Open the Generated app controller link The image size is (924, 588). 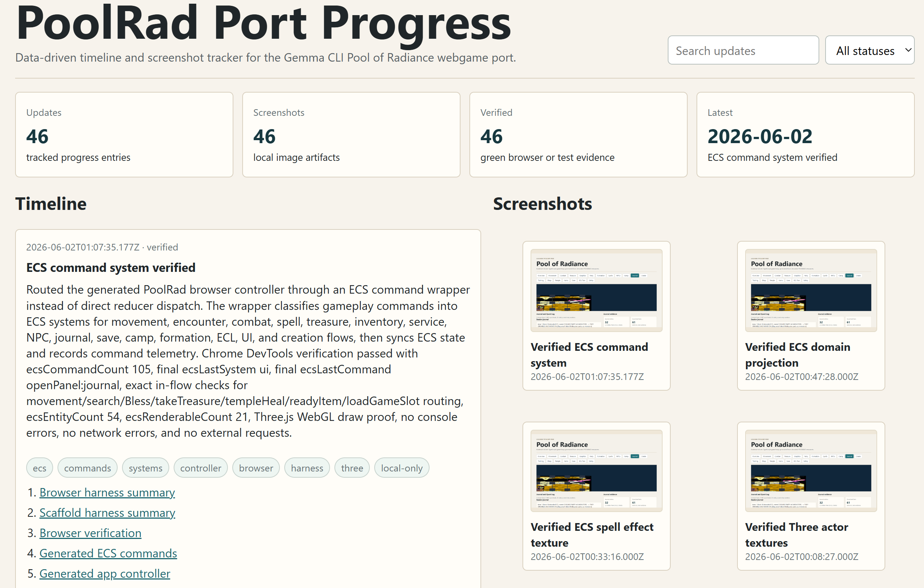click(x=105, y=574)
